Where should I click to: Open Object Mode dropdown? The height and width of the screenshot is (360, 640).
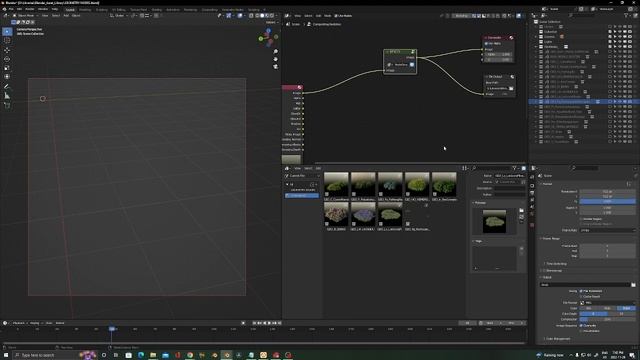26,16
